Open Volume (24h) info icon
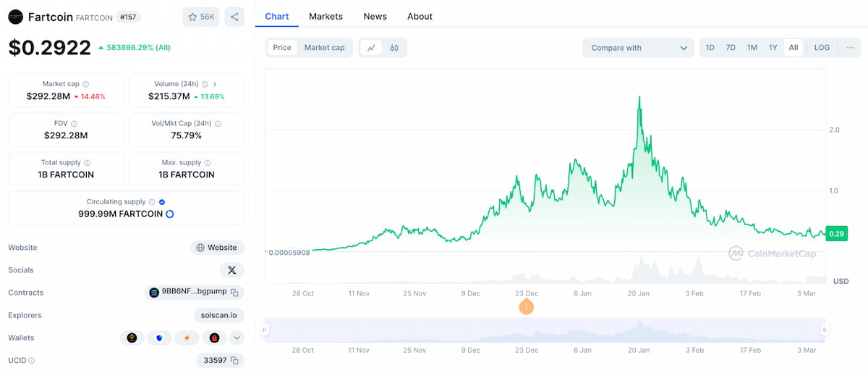Image resolution: width=868 pixels, height=373 pixels. click(205, 84)
